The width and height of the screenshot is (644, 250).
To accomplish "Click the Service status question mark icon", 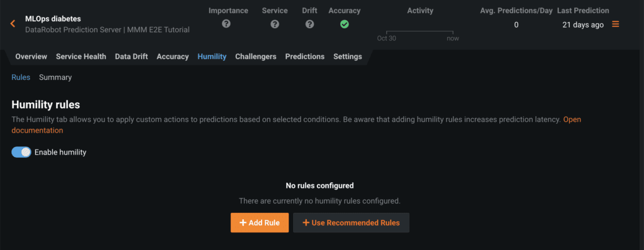I will pyautogui.click(x=275, y=24).
